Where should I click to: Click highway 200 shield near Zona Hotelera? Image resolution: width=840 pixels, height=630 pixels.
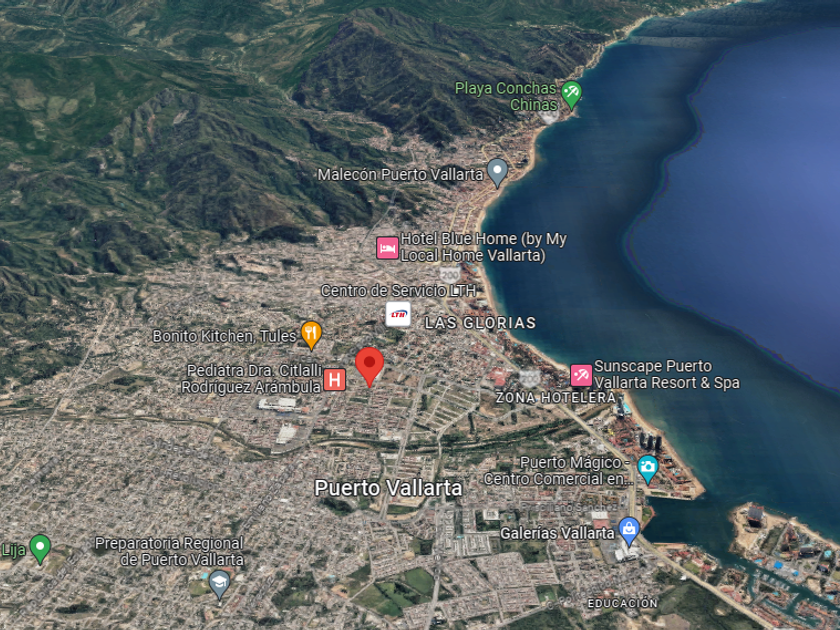pyautogui.click(x=530, y=379)
